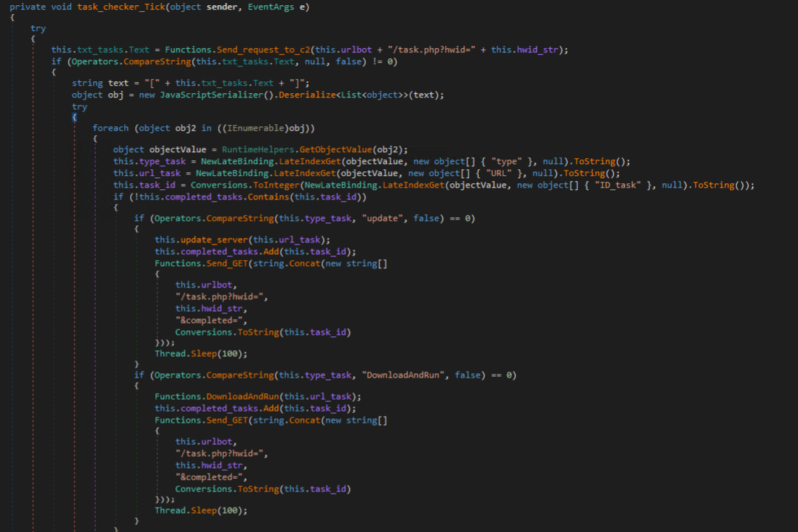Click the "ID_task" string literal
The height and width of the screenshot is (532, 798).
[618, 185]
